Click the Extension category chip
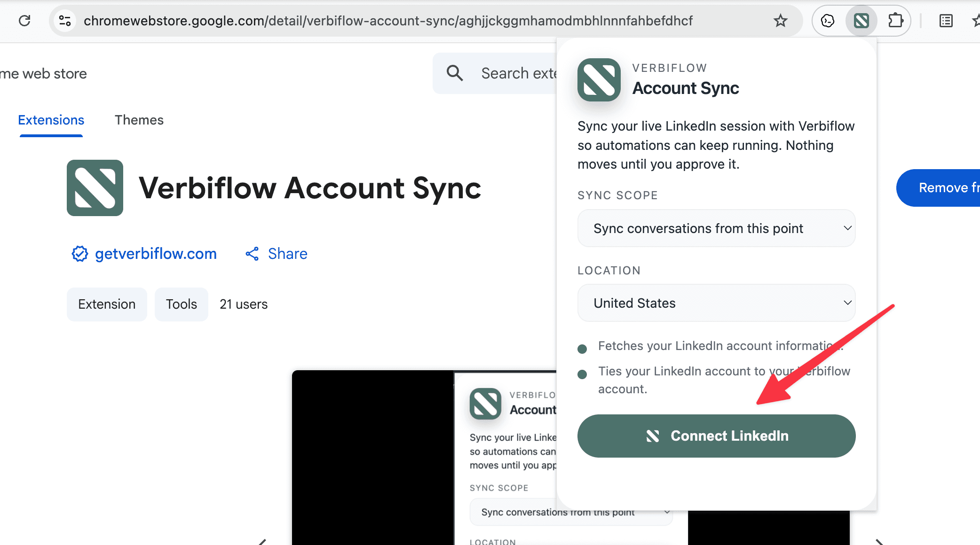 [107, 304]
